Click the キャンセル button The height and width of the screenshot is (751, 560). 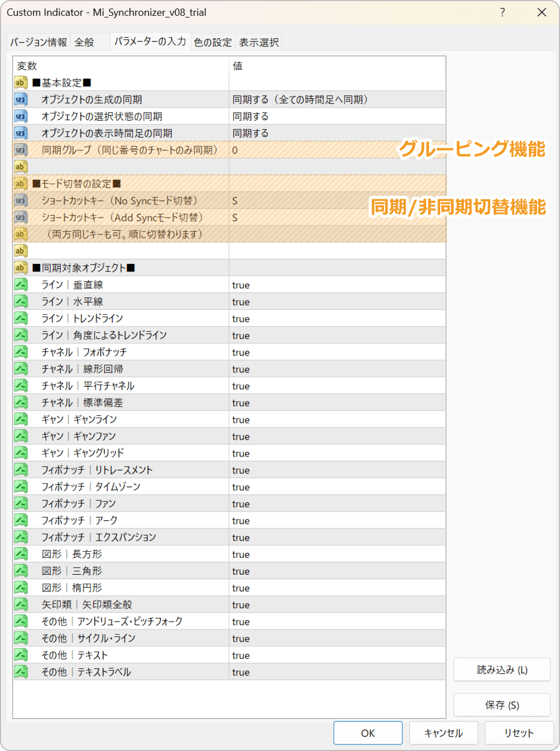coord(443,733)
